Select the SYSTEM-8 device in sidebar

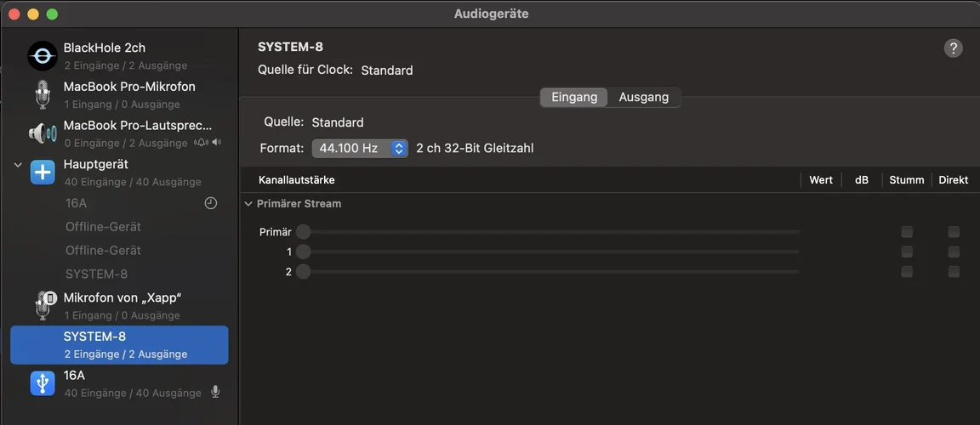pyautogui.click(x=119, y=344)
